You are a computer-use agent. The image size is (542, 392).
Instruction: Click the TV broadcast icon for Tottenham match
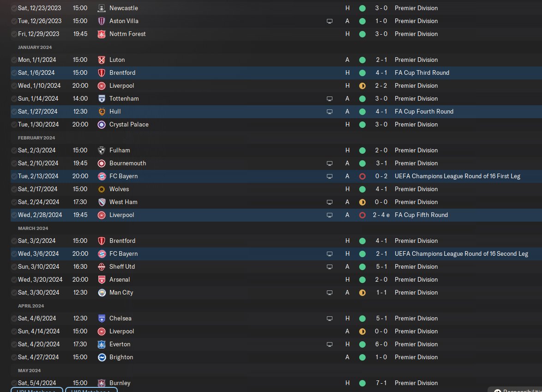pos(330,99)
